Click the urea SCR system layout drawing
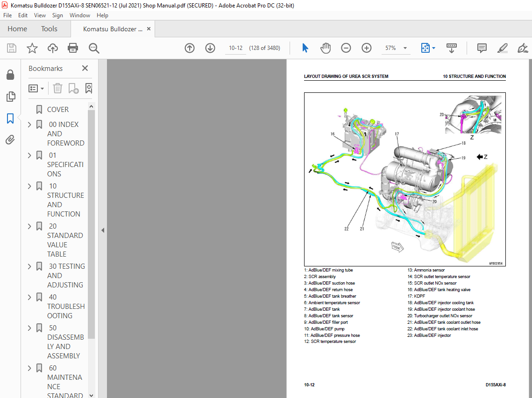This screenshot has height=398, width=532. [x=405, y=179]
